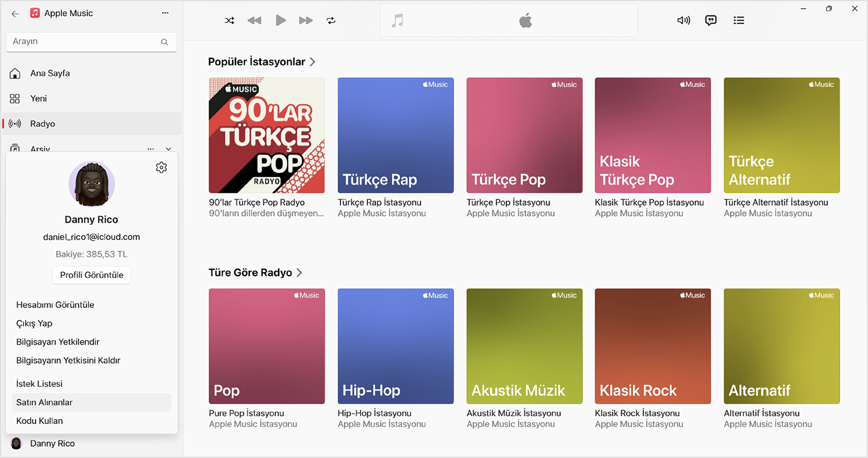Open the Hip-Hop genre station tile
The width and height of the screenshot is (868, 458).
click(x=396, y=346)
